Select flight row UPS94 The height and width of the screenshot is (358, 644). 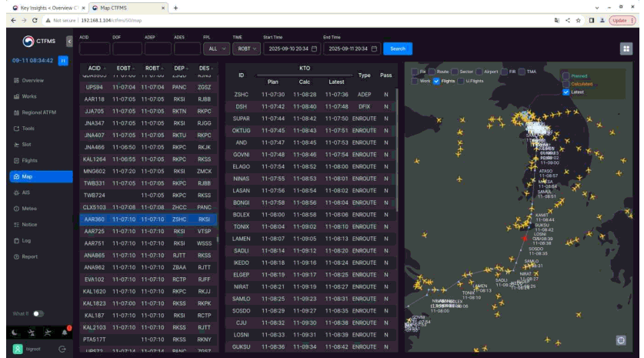point(148,88)
